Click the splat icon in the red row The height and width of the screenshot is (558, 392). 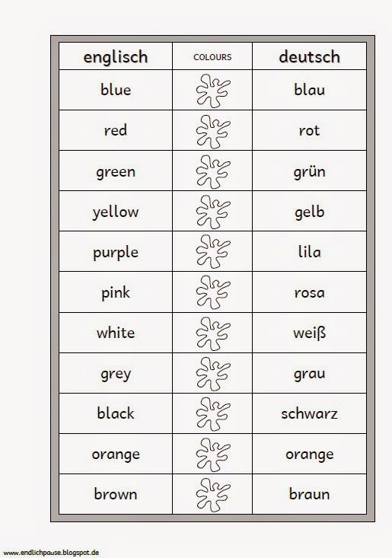[x=212, y=131]
